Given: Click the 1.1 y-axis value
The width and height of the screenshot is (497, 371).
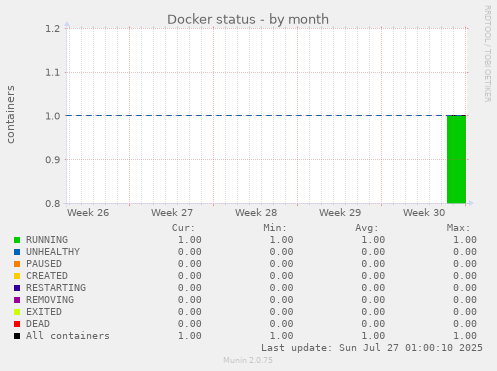Looking at the screenshot, I should (x=53, y=72).
